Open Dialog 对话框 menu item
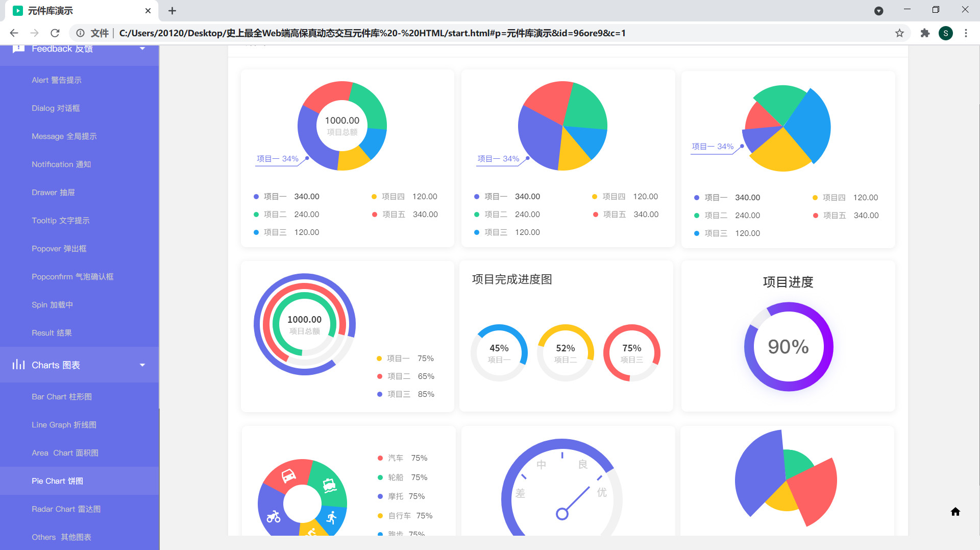The height and width of the screenshot is (550, 980). point(56,108)
